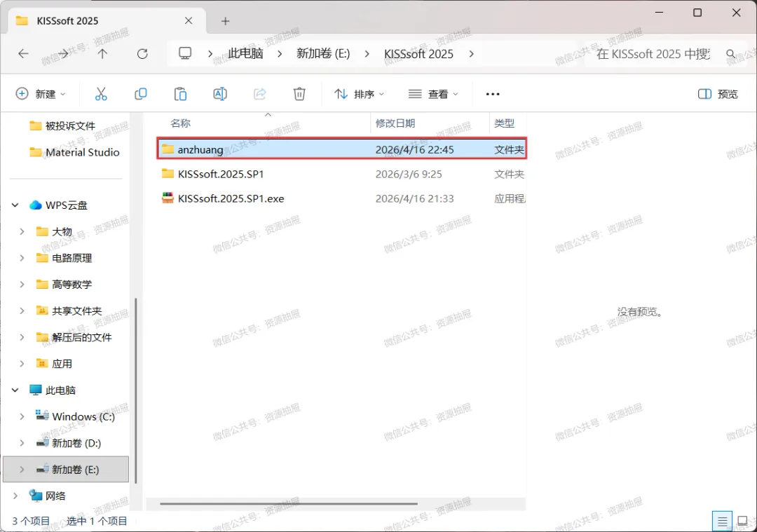Click 选中 1 个项目 status text
Screen dimensions: 757x532
[97, 521]
